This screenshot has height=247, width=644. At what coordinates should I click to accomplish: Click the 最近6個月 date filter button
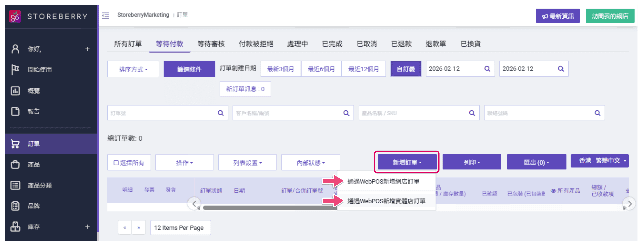321,69
